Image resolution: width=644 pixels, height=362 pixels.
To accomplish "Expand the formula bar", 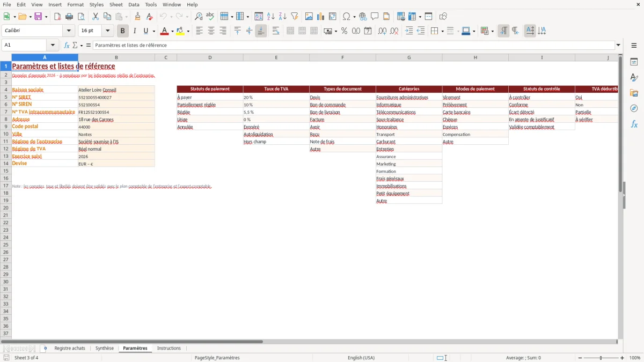I will [x=618, y=45].
